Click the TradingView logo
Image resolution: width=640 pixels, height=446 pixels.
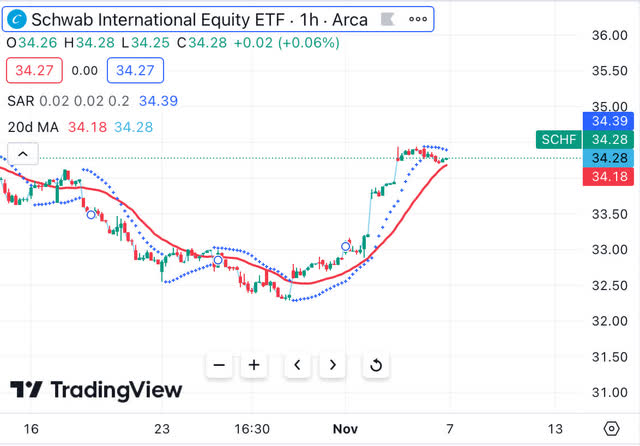[x=96, y=390]
